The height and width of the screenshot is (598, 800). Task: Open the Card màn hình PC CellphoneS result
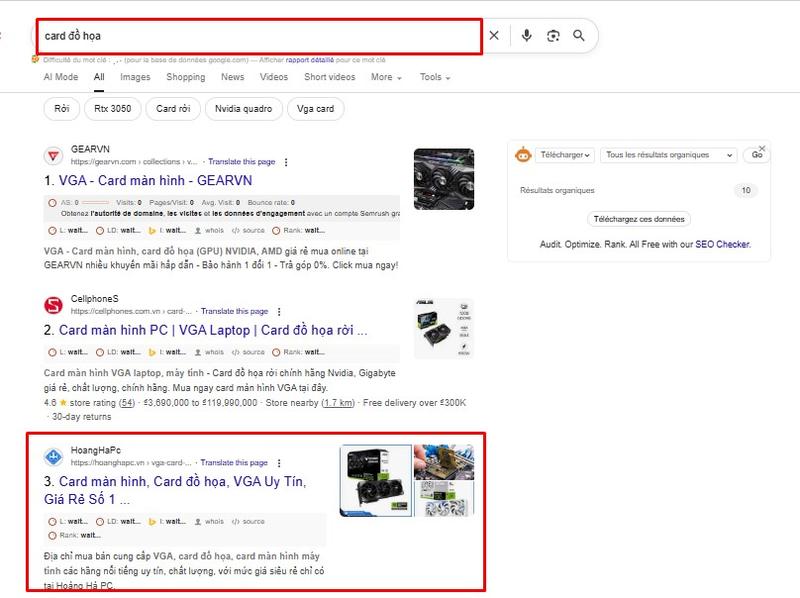pos(213,330)
